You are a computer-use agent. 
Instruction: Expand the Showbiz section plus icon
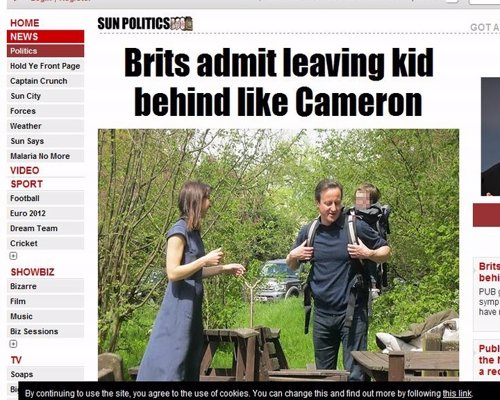click(13, 344)
